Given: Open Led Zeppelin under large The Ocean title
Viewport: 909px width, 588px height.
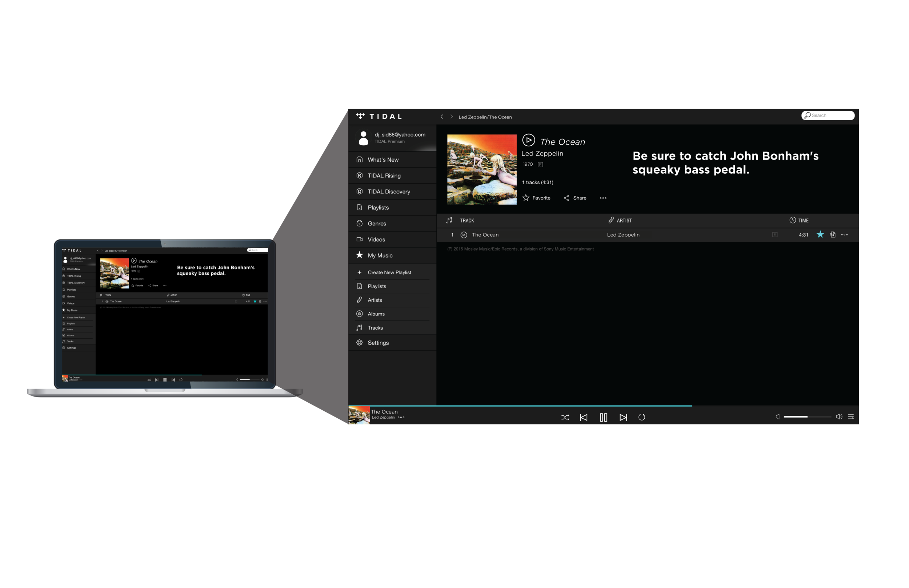Looking at the screenshot, I should coord(542,153).
